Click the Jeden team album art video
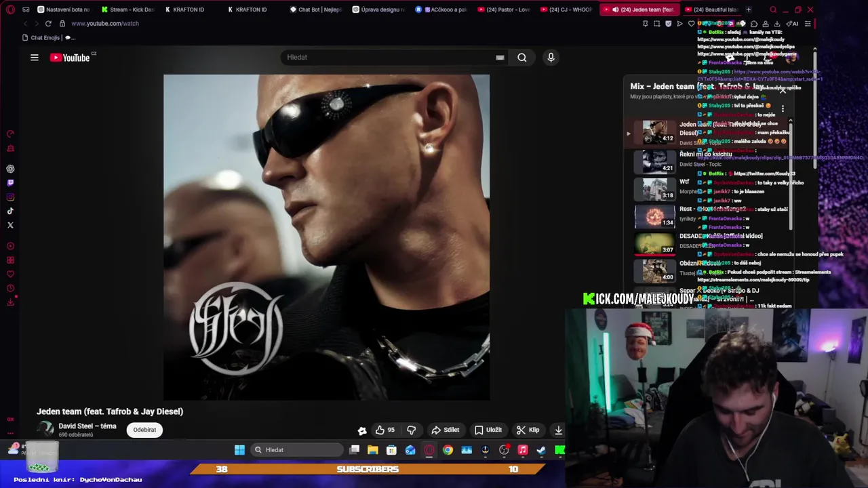868x488 pixels. pyautogui.click(x=326, y=237)
